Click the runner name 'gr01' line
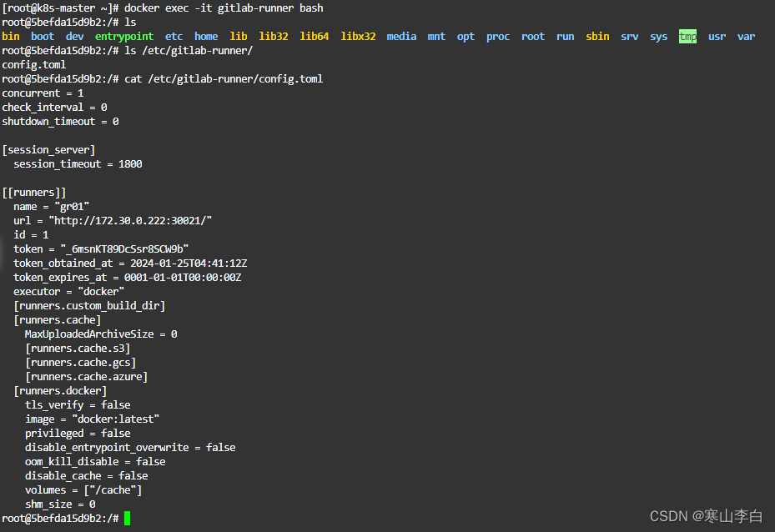 click(52, 207)
